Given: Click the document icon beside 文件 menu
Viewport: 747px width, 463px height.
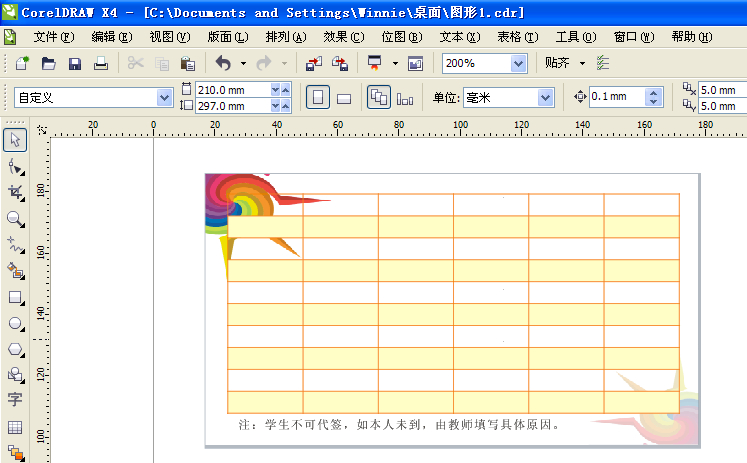Looking at the screenshot, I should (10, 37).
